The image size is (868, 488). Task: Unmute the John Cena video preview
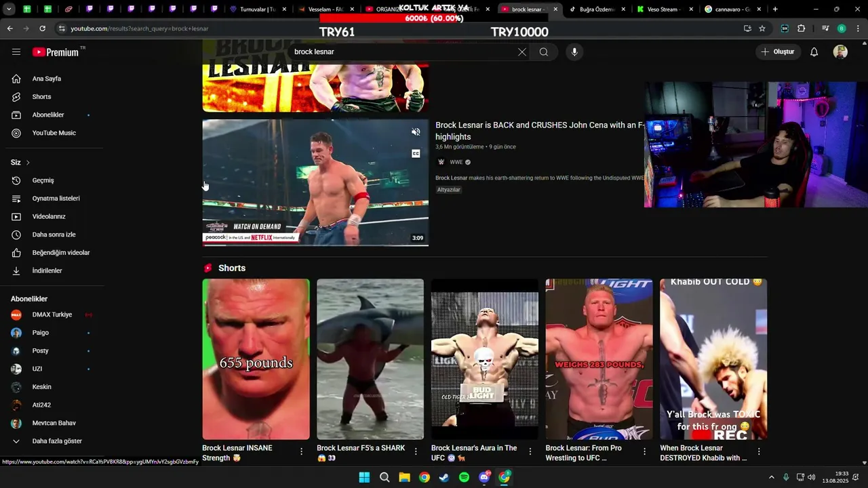coord(416,132)
